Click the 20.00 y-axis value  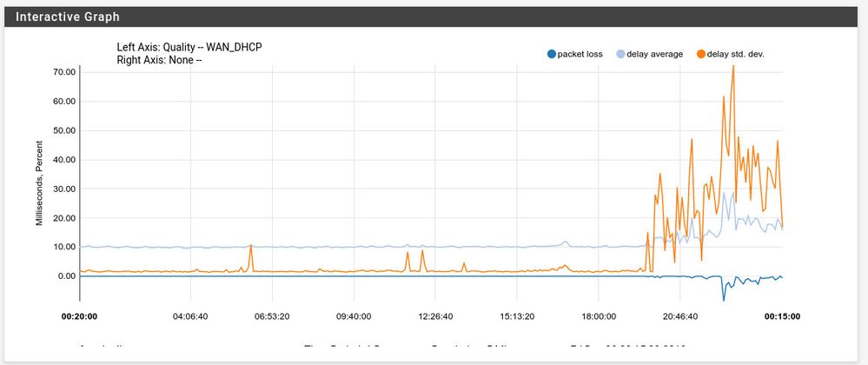(x=63, y=217)
